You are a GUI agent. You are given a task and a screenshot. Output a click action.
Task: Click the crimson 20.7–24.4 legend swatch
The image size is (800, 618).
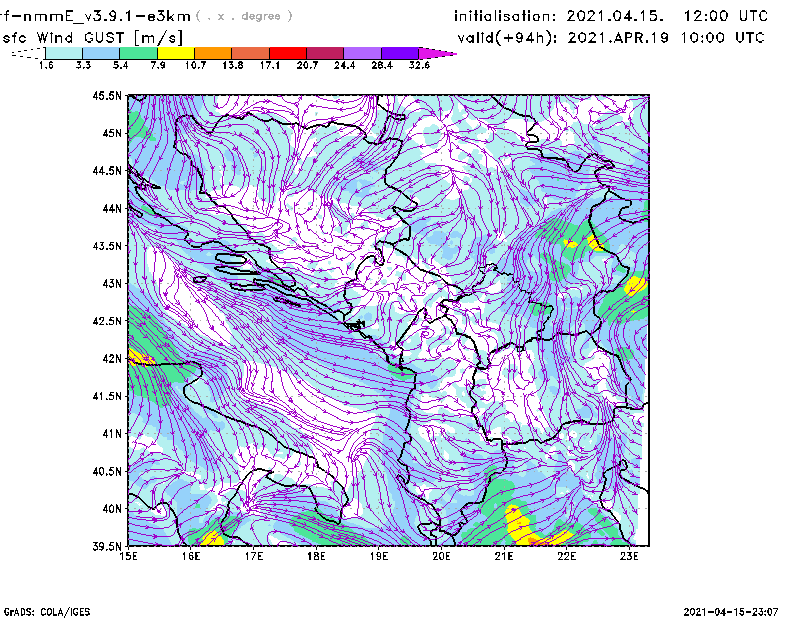pos(325,53)
